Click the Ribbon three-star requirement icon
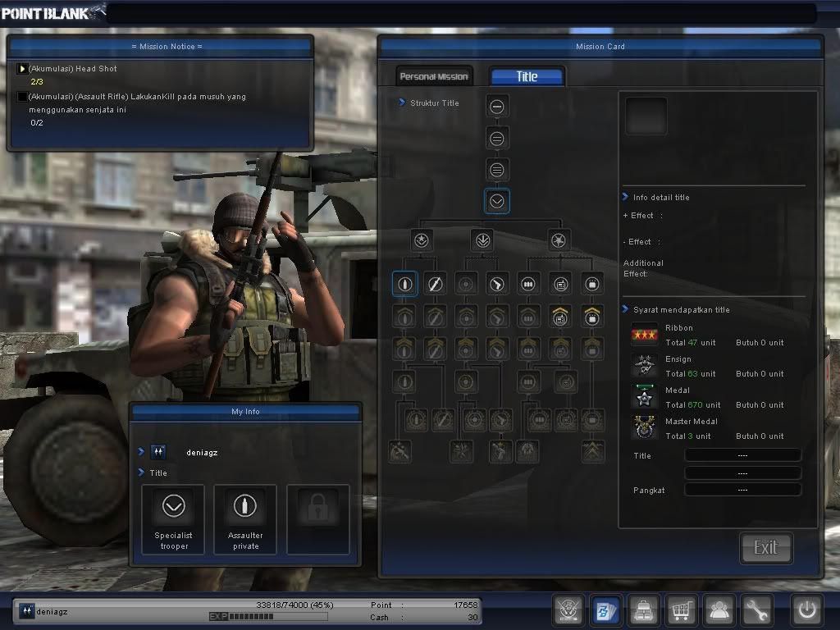The width and height of the screenshot is (840, 630). point(645,335)
